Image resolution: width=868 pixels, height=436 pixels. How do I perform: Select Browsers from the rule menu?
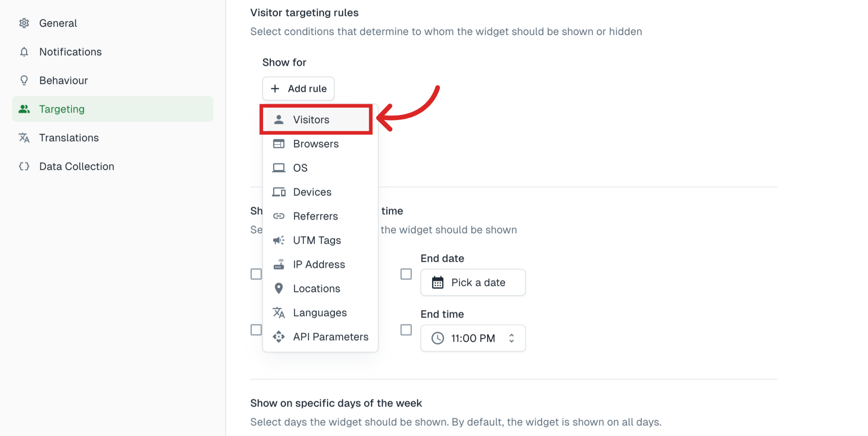click(315, 144)
